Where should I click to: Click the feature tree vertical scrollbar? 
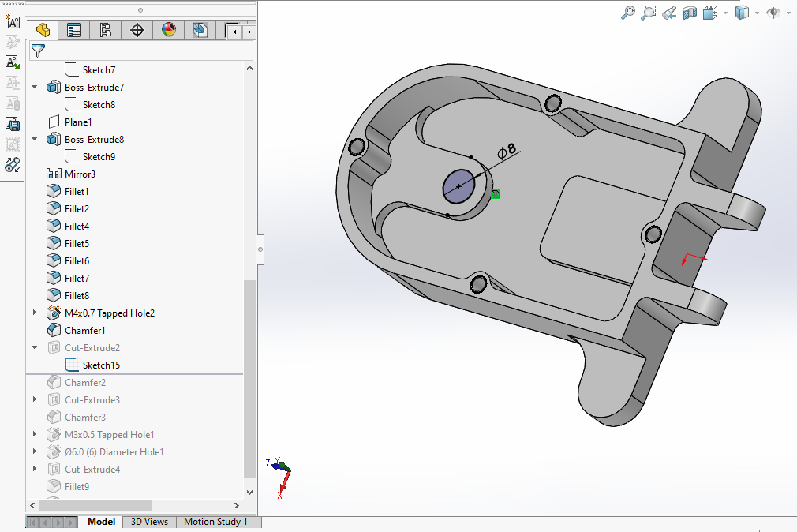click(x=249, y=379)
